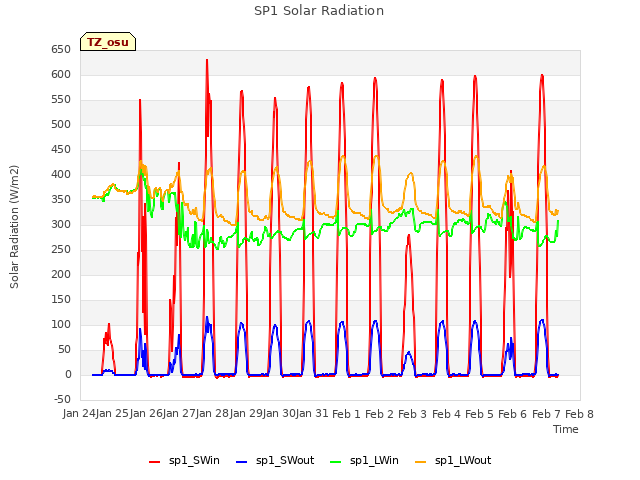
Task: Toggle the sp1_SWin legend entry
Action: [184, 461]
